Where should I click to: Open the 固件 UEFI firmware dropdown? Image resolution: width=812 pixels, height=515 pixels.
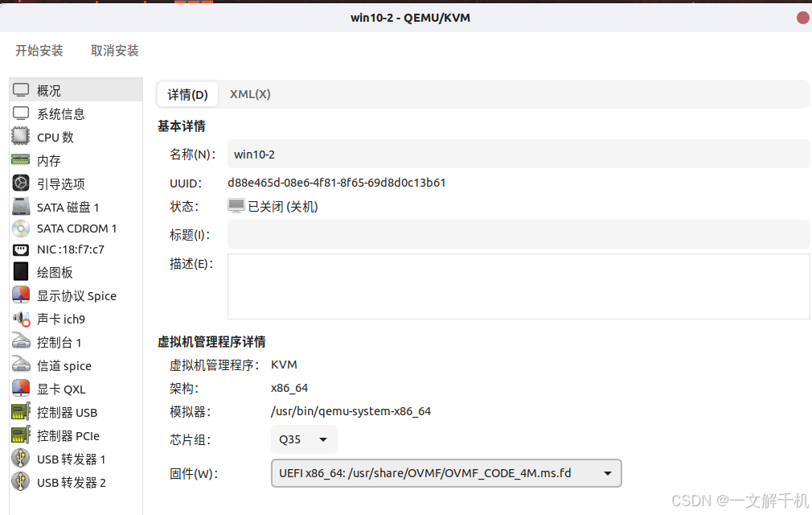pyautogui.click(x=446, y=473)
